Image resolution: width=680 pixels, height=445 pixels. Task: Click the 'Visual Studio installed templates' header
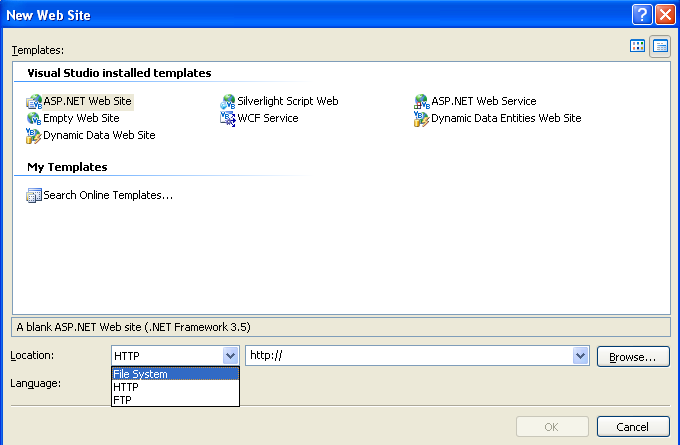pos(119,73)
